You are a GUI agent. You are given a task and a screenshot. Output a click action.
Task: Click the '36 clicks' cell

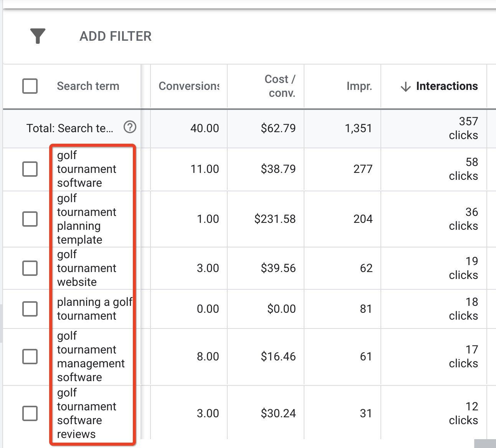point(463,219)
